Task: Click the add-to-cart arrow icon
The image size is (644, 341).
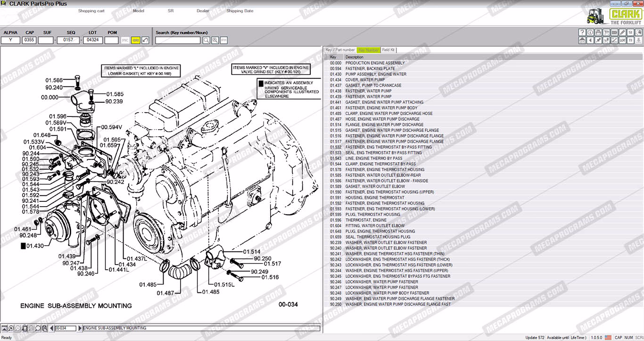Action: [606, 41]
